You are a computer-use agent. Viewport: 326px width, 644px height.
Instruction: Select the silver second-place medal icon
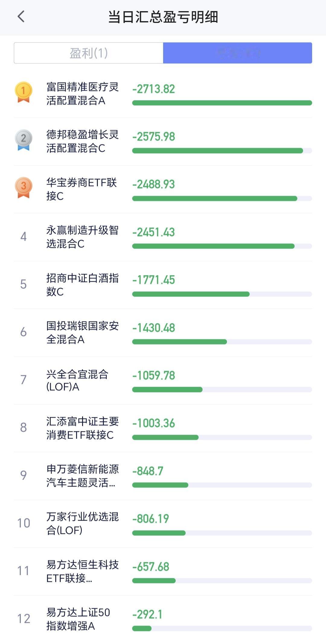click(24, 140)
